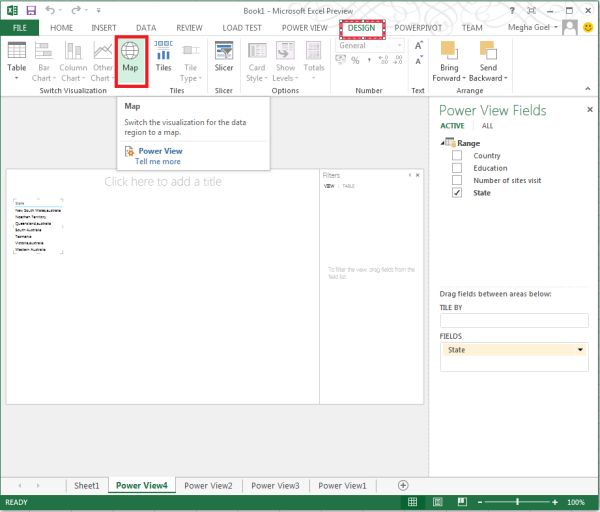600x512 pixels.
Task: Collapse the Filters pane
Action: click(x=409, y=175)
